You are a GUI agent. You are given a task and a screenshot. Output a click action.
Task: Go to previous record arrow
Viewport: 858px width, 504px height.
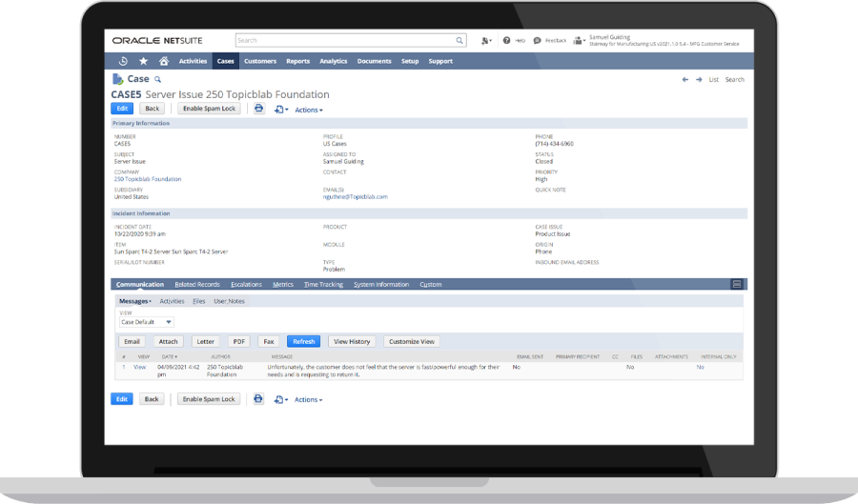pos(685,80)
